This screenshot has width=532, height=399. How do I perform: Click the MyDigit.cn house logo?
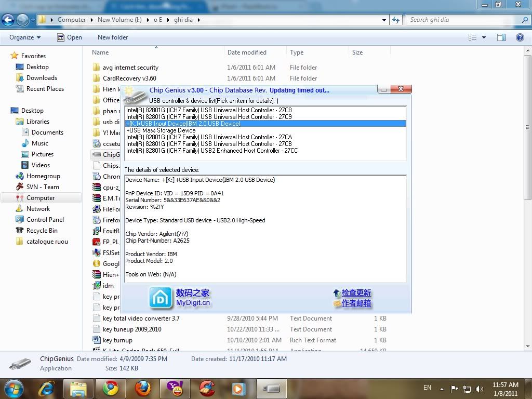(x=161, y=298)
